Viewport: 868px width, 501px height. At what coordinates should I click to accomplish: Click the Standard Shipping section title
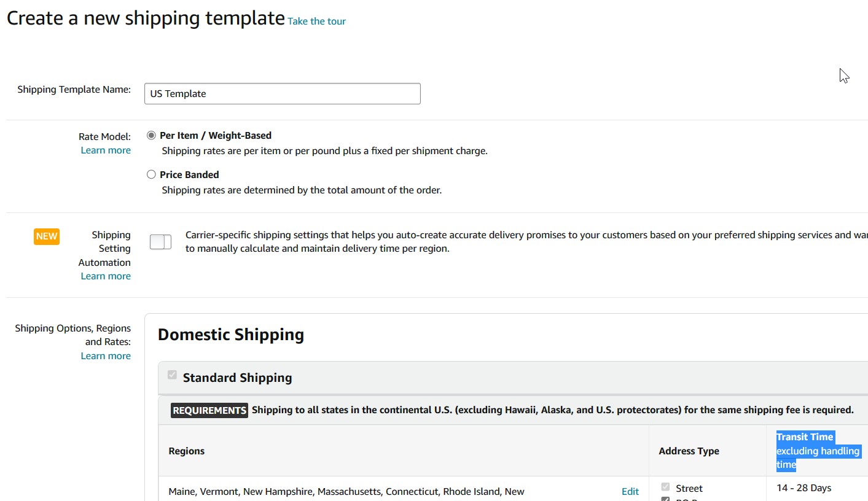pos(237,378)
